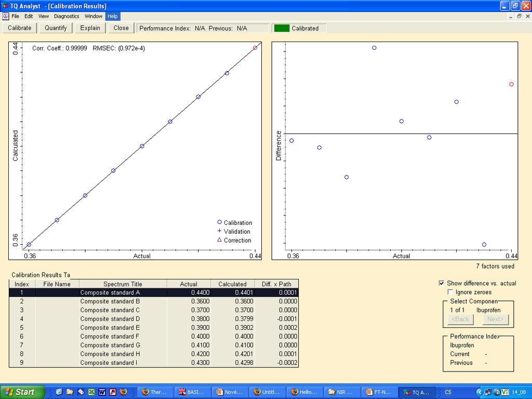The image size is (532, 399).
Task: Click the Diff. x Path column header
Action: (x=276, y=284)
